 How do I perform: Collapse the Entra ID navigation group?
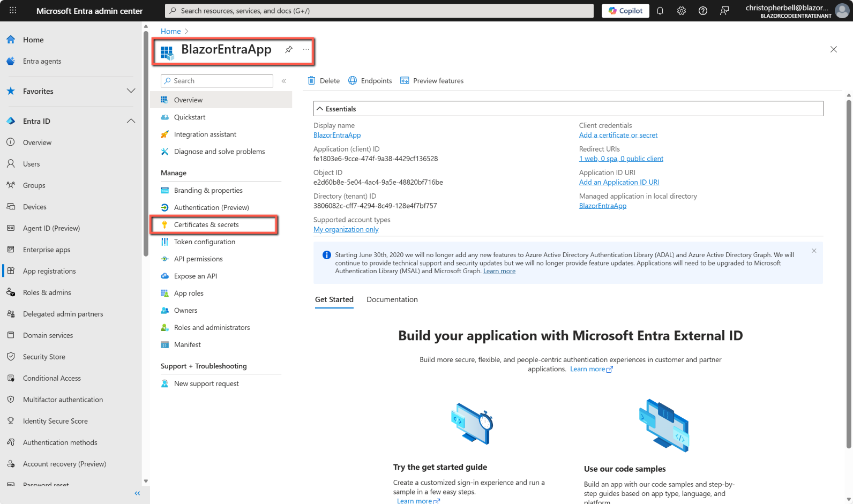tap(131, 121)
